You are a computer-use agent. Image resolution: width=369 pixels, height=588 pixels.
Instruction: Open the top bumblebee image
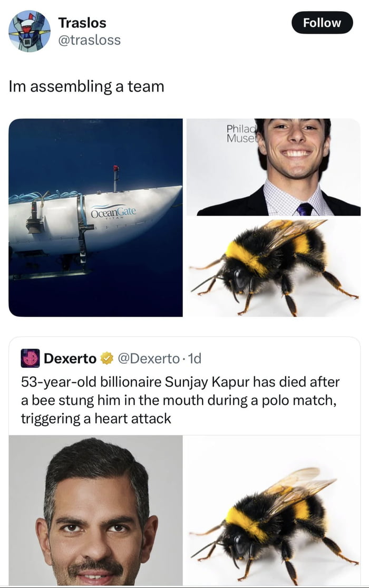click(x=274, y=266)
